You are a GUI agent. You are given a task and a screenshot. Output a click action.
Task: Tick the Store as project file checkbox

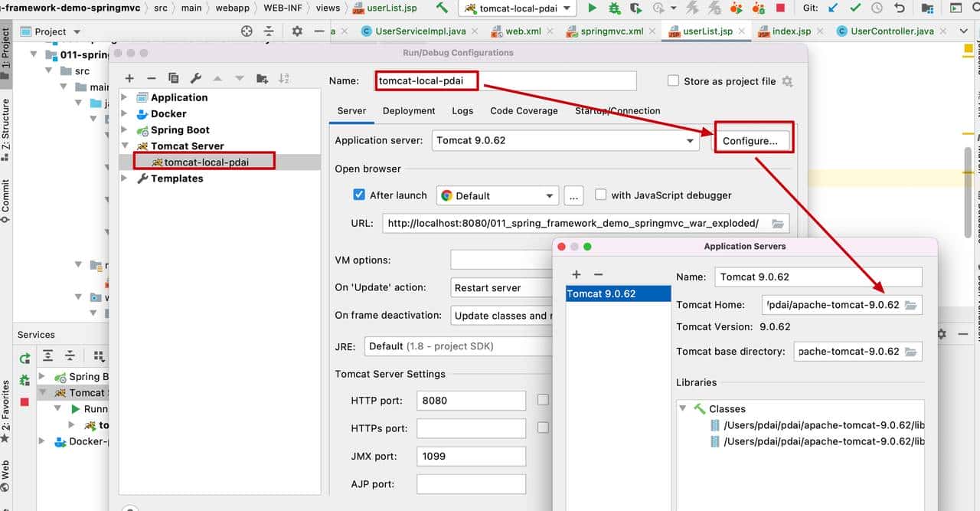(x=673, y=81)
